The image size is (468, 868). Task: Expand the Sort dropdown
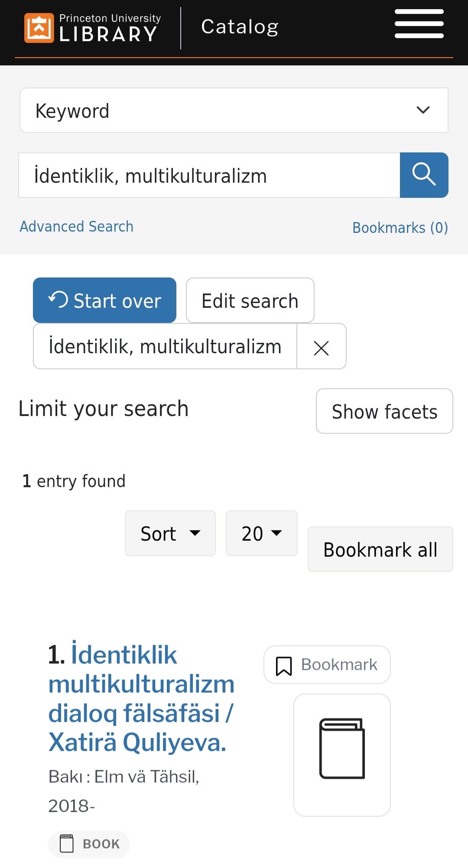[170, 533]
